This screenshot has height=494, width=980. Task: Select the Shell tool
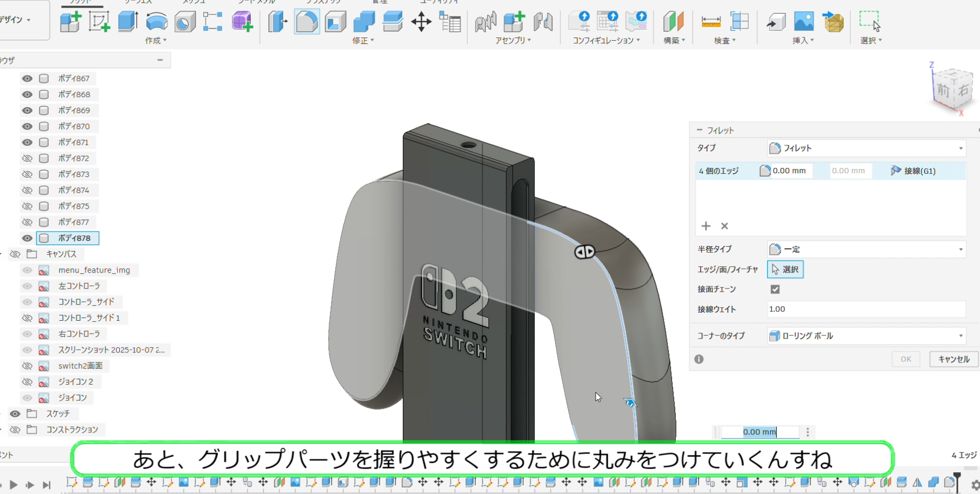point(335,22)
